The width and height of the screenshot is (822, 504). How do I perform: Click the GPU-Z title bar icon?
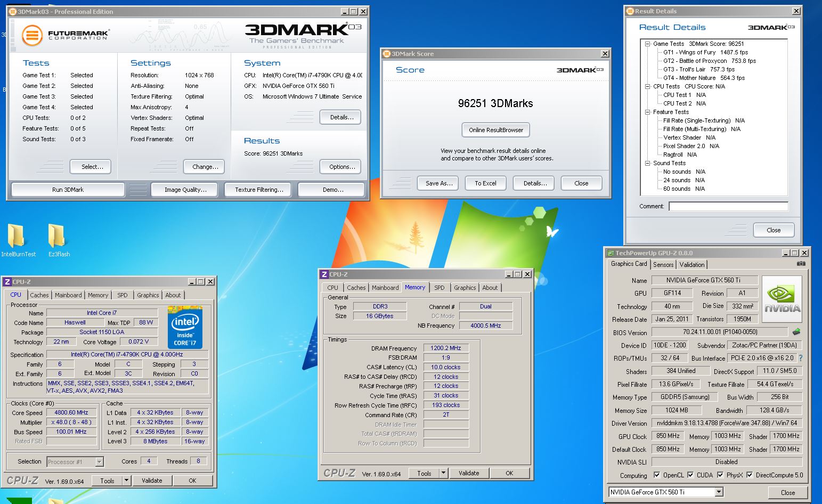(611, 253)
